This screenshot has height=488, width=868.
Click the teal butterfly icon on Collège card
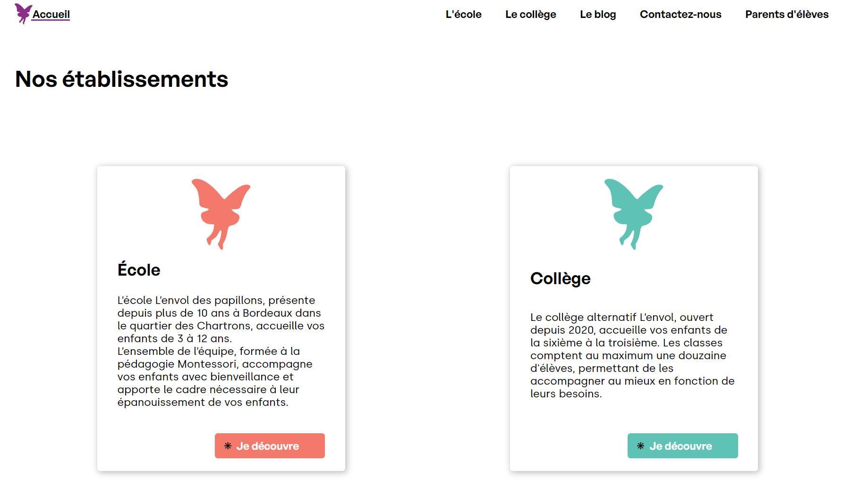634,214
